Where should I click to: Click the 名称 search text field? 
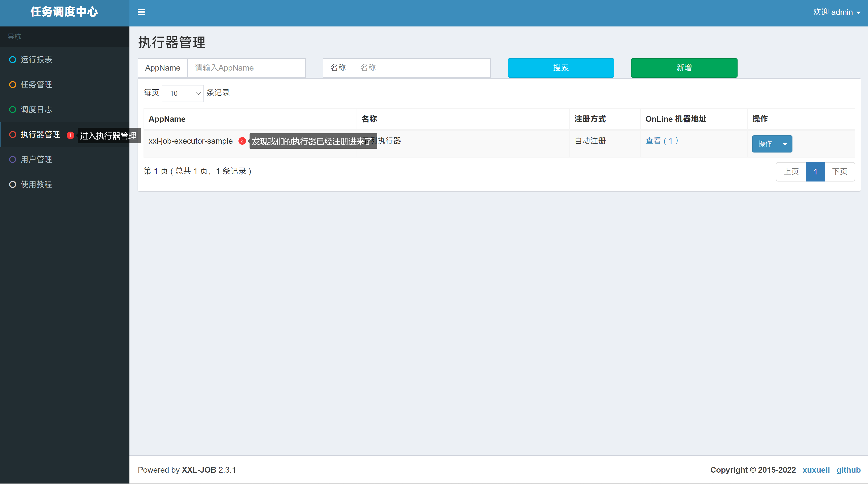(421, 68)
